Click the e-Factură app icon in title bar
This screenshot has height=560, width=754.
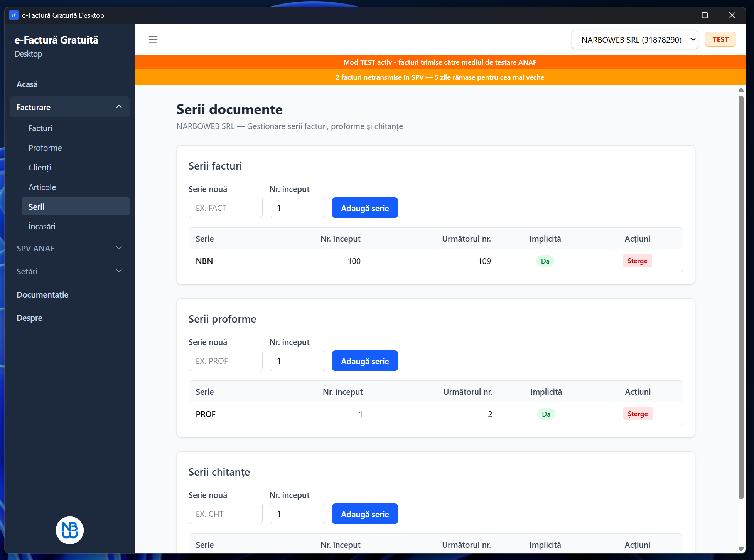point(14,15)
